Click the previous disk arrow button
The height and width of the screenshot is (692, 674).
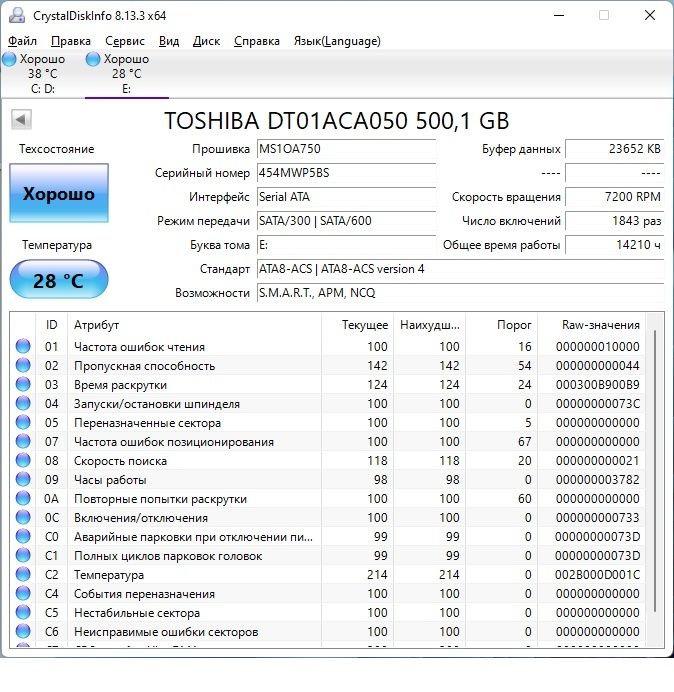[x=21, y=119]
